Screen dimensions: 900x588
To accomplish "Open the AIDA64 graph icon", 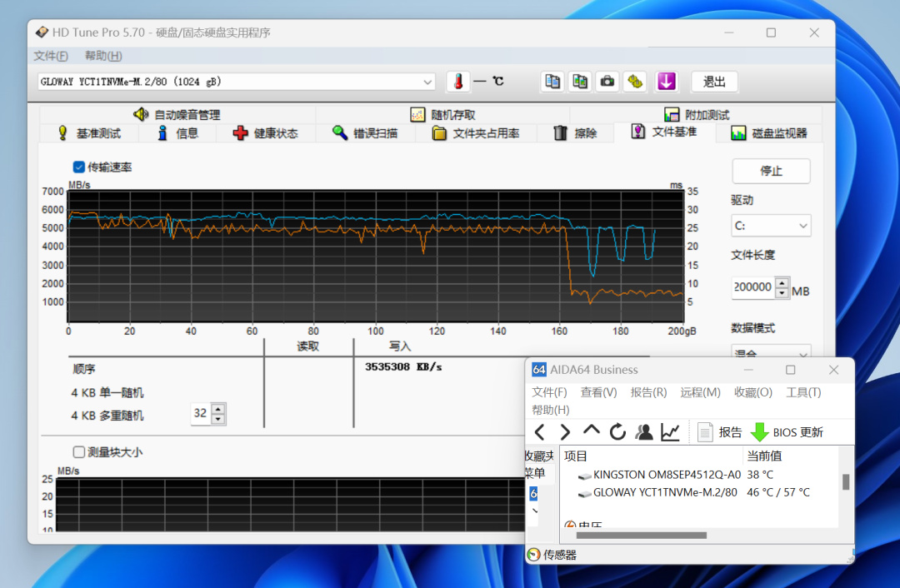I will [x=670, y=432].
